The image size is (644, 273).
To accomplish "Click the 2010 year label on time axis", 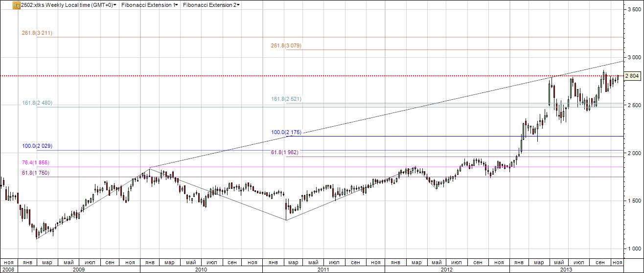I will [x=201, y=269].
